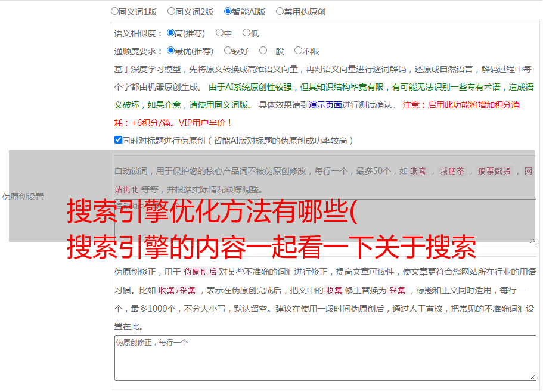The width and height of the screenshot is (543, 392).
Task: Click the 伪原创设置 label
Action: [23, 197]
